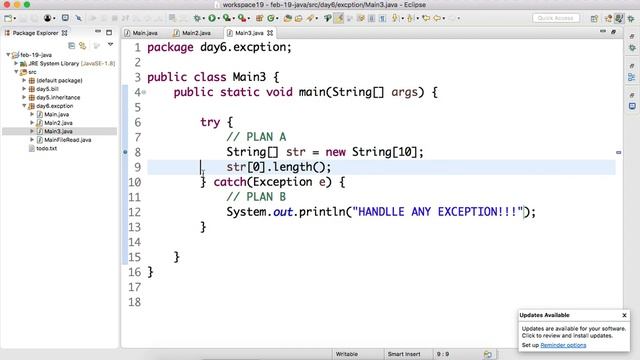Collapse the day6.excption package

[x=24, y=106]
